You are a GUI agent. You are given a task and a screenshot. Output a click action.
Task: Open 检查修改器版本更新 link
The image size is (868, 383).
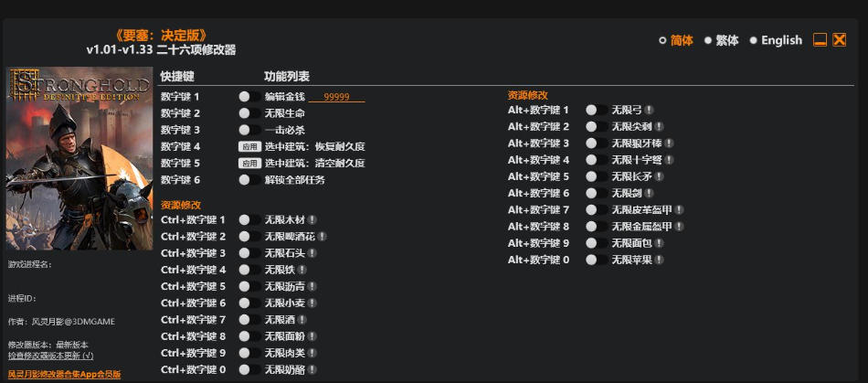pos(51,356)
